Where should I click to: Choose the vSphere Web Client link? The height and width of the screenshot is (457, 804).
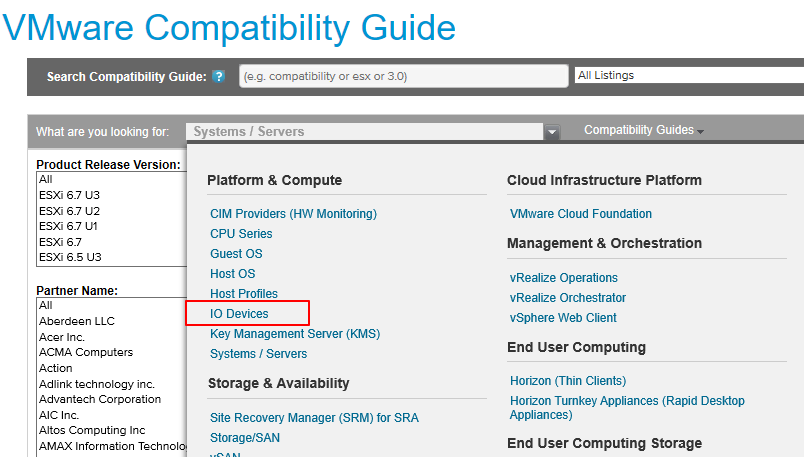pyautogui.click(x=563, y=318)
